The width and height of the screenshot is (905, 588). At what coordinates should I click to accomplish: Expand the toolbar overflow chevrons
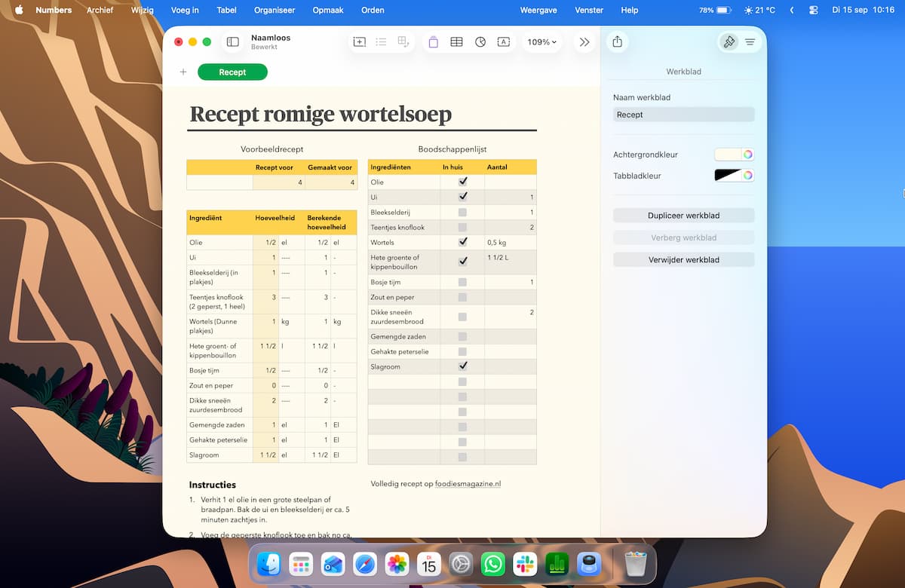[x=584, y=42]
